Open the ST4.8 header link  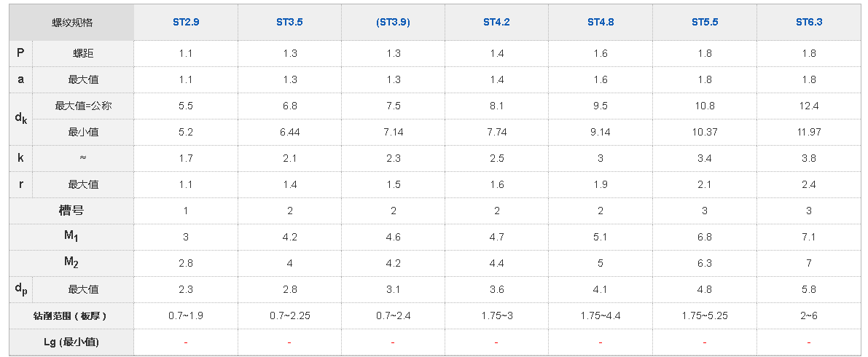[601, 23]
